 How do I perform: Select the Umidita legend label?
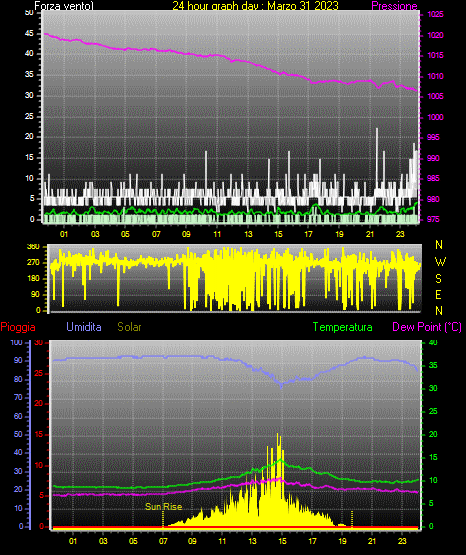84,327
